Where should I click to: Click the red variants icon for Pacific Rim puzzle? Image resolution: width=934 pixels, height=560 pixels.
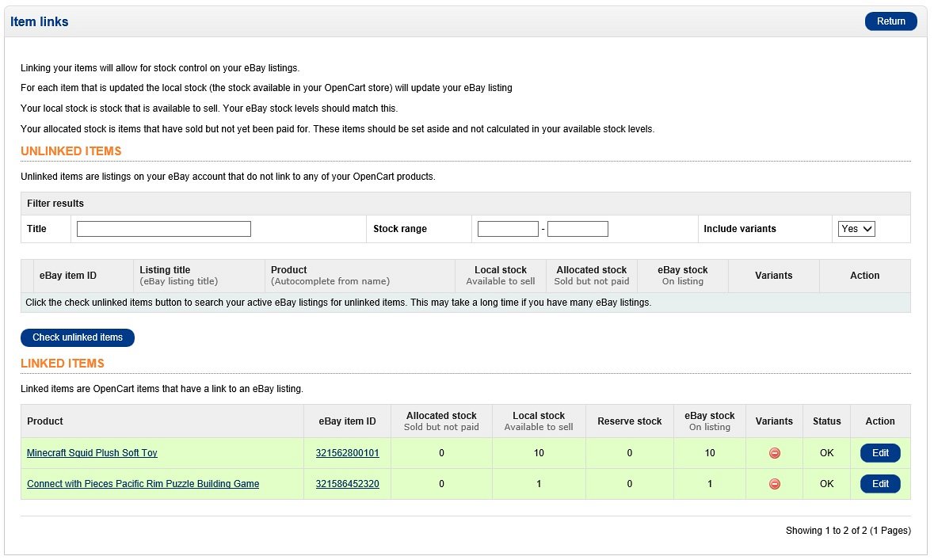click(x=774, y=484)
